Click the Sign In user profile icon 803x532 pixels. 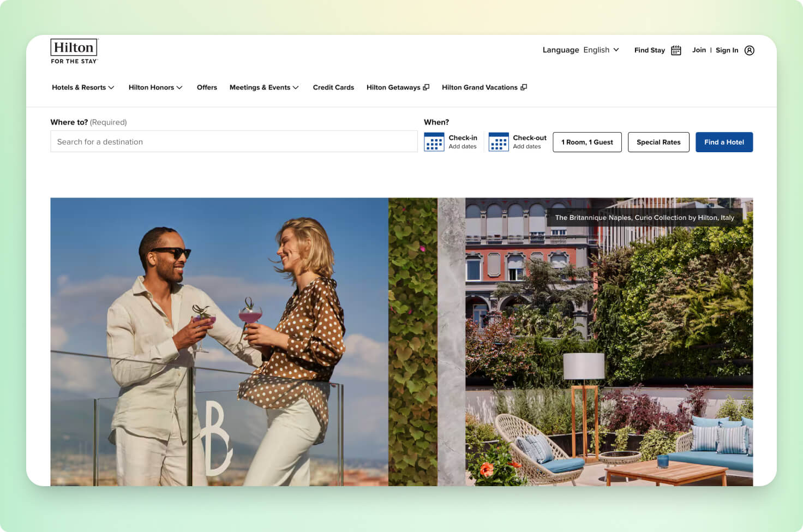(x=749, y=50)
